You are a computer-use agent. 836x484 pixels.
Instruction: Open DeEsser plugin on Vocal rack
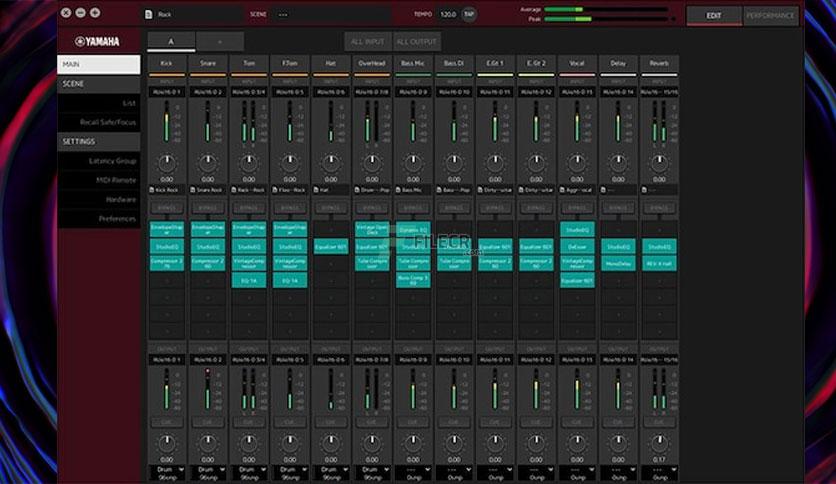pos(577,246)
